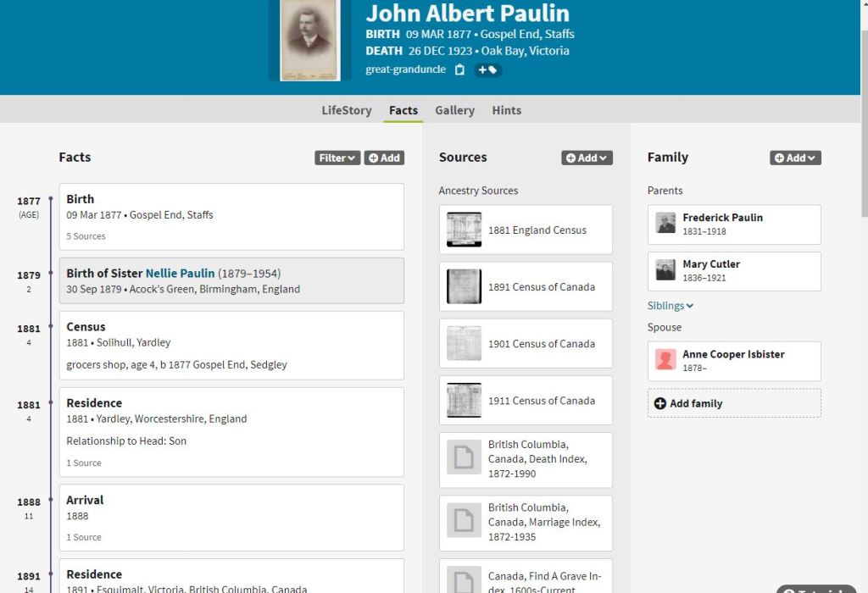Click the Nellie Paulin link
Screen dimensions: 868x593
pyautogui.click(x=180, y=274)
